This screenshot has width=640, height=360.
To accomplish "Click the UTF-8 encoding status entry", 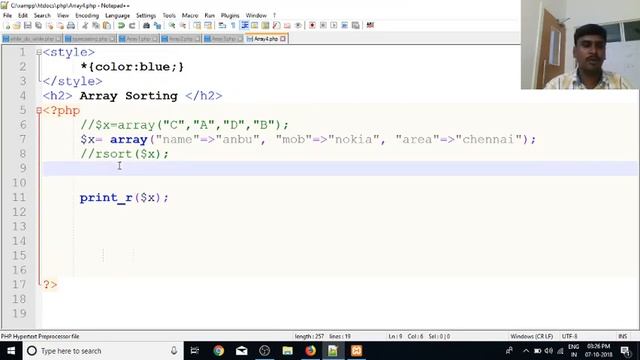I will 569,336.
